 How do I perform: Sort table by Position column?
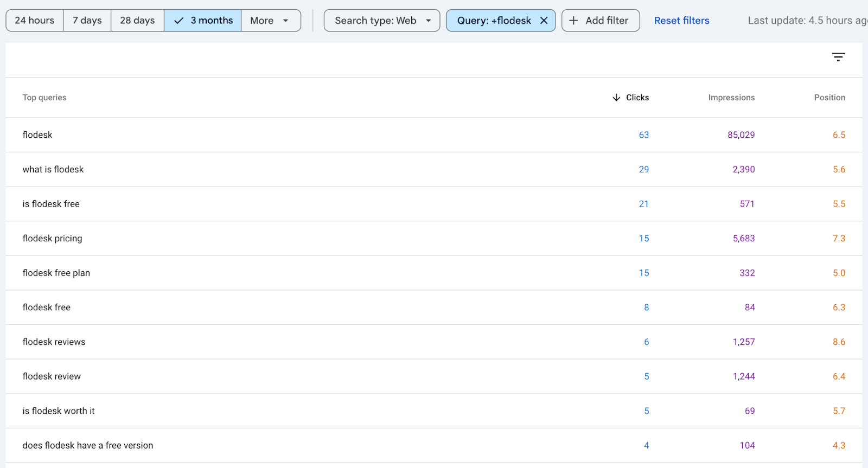click(829, 98)
